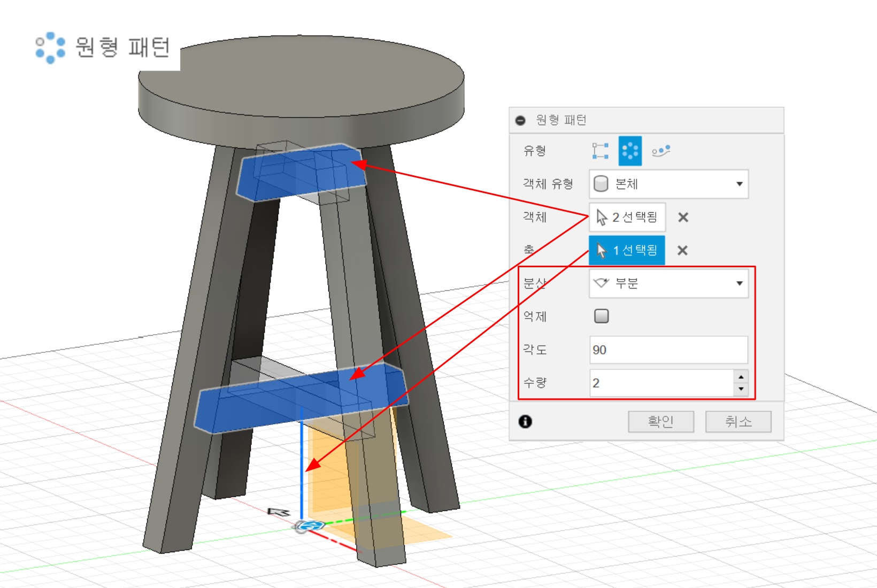Clear the 객체 selection with its X

[683, 217]
